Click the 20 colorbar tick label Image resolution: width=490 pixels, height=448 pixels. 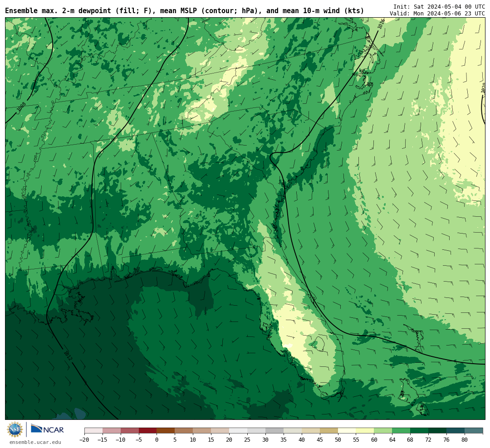(x=229, y=439)
